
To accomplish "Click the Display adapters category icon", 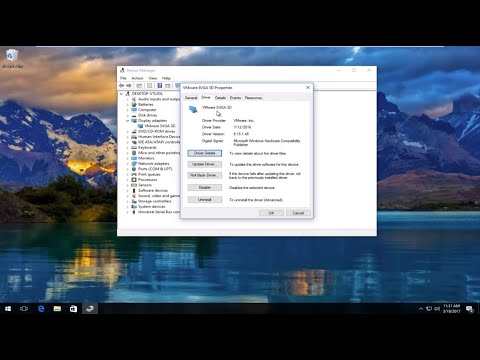I will click(134, 120).
